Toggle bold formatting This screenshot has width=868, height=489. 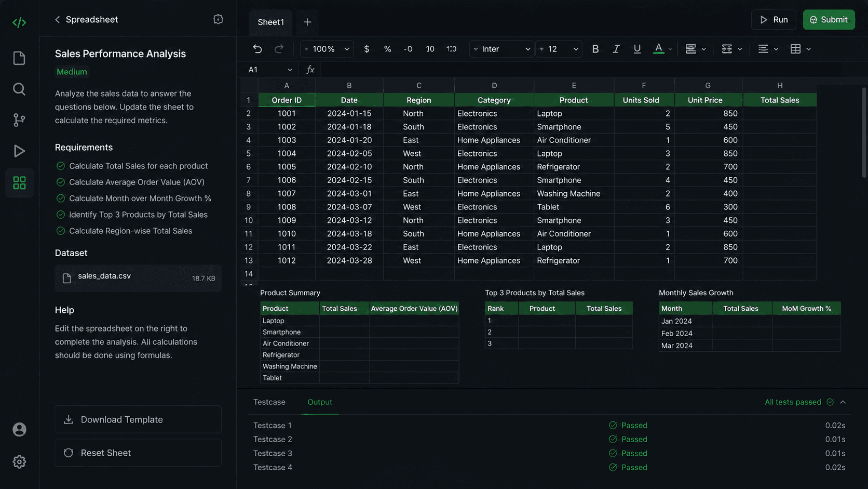(x=595, y=49)
